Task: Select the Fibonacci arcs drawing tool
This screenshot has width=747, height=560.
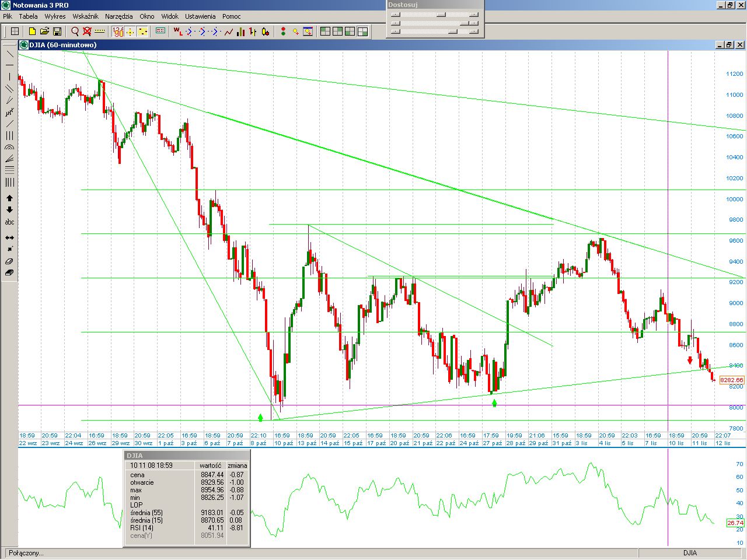Action: tap(9, 148)
